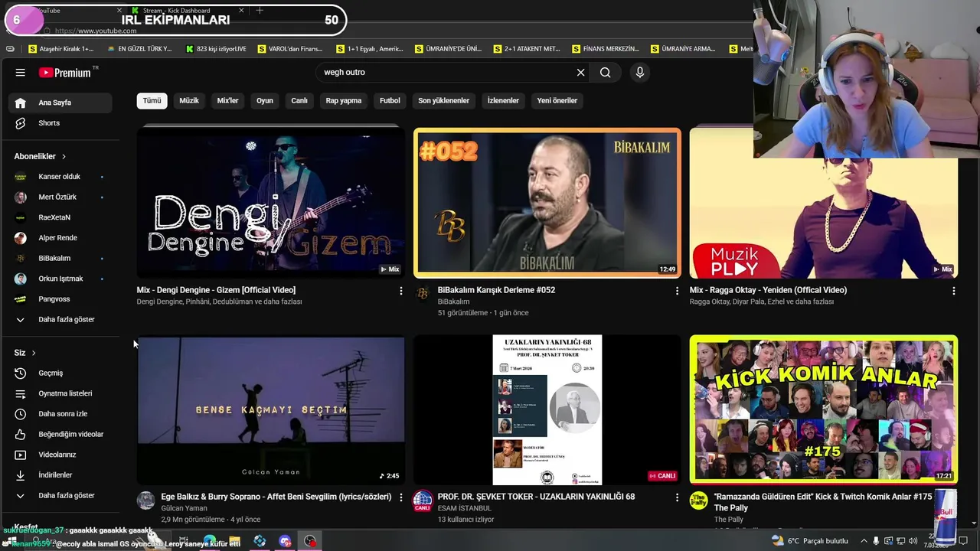Play the Bense Kaçmayı Seçtim thumbnail
Viewport: 980px width, 551px height.
pyautogui.click(x=270, y=410)
